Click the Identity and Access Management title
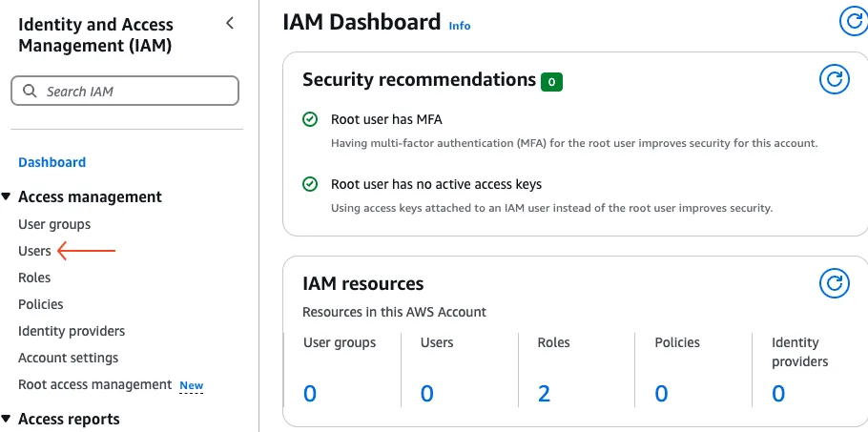868x432 pixels. [x=95, y=34]
